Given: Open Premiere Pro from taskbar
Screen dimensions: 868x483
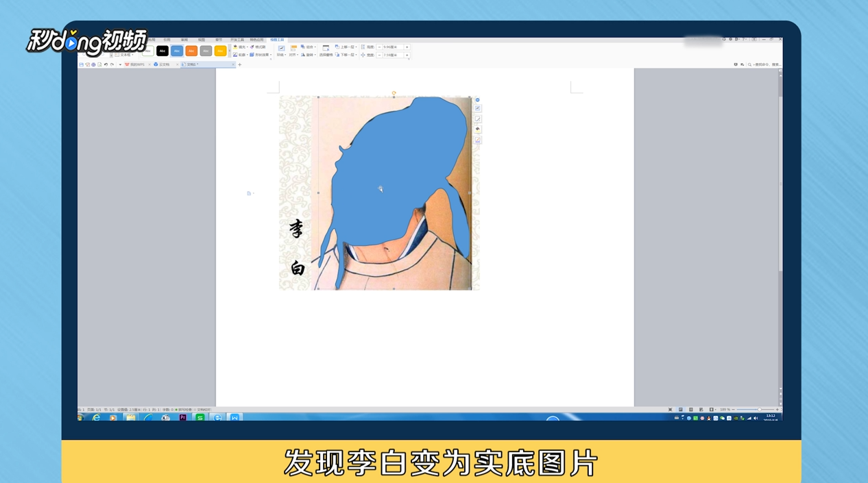Looking at the screenshot, I should (x=182, y=417).
